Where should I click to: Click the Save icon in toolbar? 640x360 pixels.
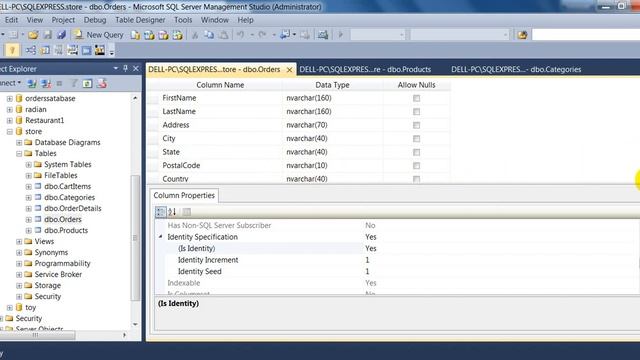coord(47,35)
